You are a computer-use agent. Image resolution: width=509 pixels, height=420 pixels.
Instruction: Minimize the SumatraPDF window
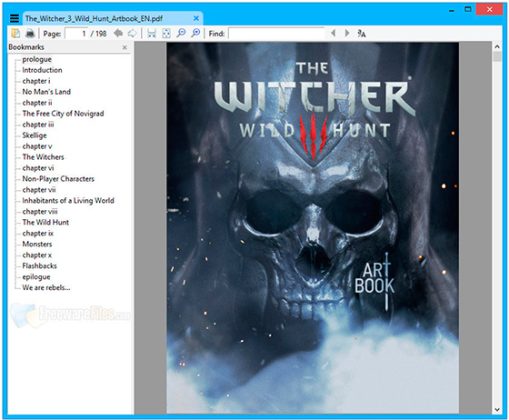452,10
